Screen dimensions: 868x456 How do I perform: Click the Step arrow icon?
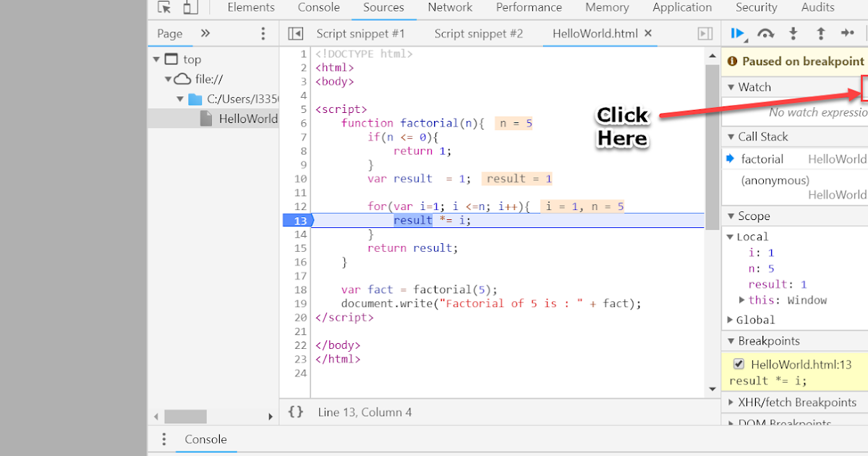point(848,33)
